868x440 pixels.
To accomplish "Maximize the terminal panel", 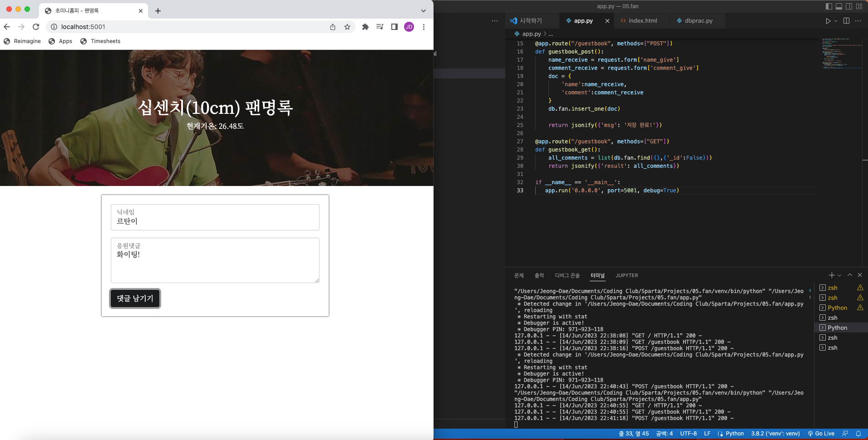I will point(850,275).
